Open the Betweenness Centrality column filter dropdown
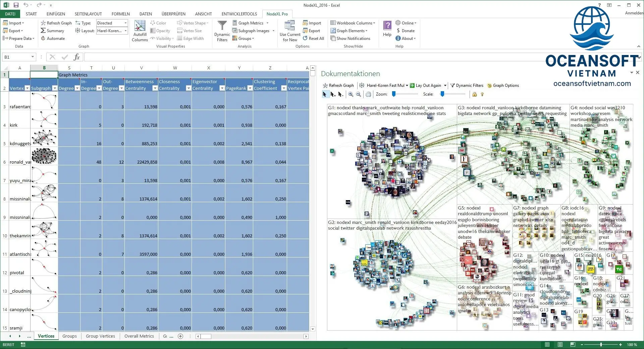 (155, 88)
